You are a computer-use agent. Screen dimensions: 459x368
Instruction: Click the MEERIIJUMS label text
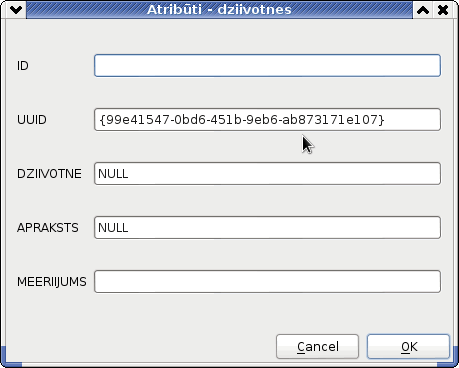click(52, 282)
